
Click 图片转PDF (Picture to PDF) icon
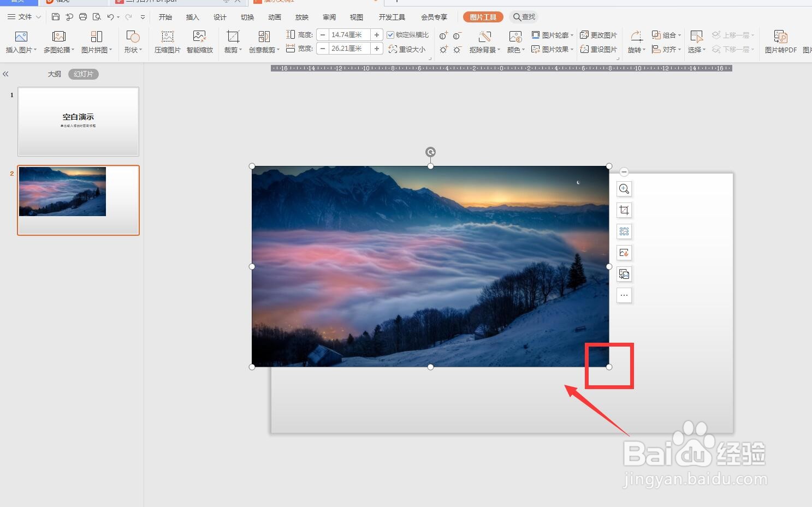780,42
